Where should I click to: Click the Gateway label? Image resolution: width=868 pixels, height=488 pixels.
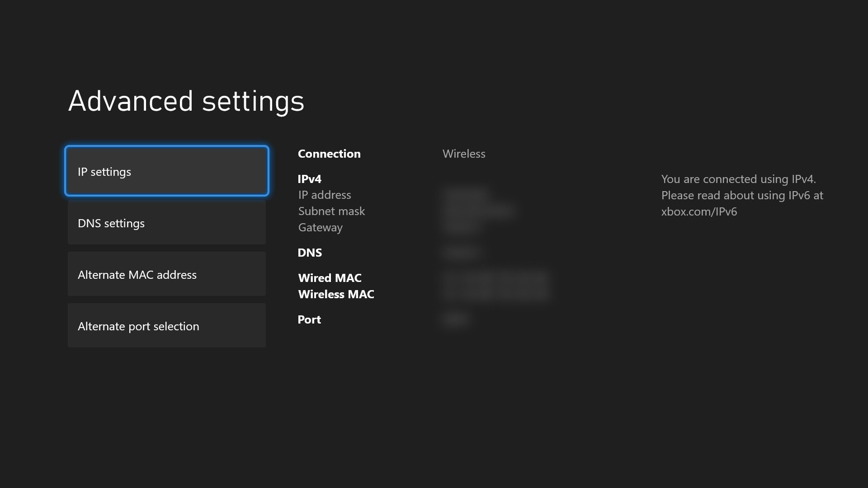(320, 227)
